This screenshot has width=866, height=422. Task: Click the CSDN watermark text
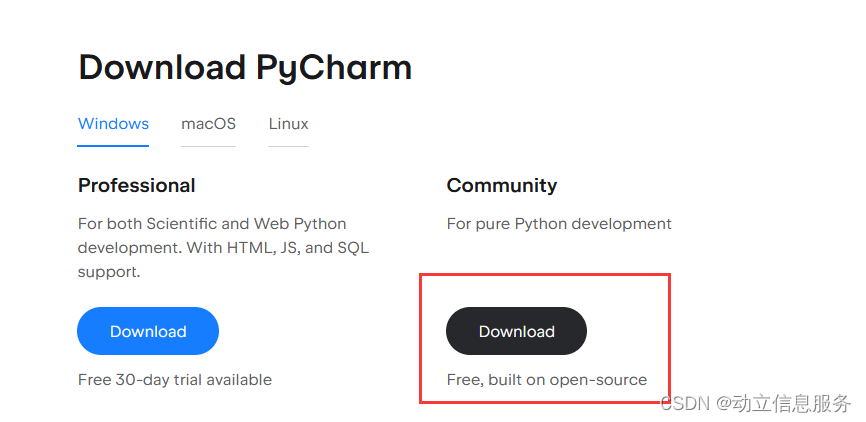click(685, 404)
